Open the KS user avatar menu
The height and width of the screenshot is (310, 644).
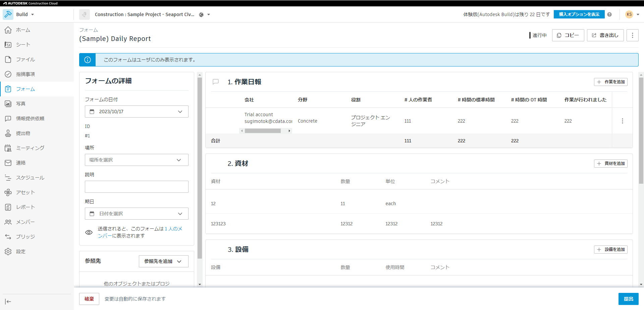click(x=629, y=14)
